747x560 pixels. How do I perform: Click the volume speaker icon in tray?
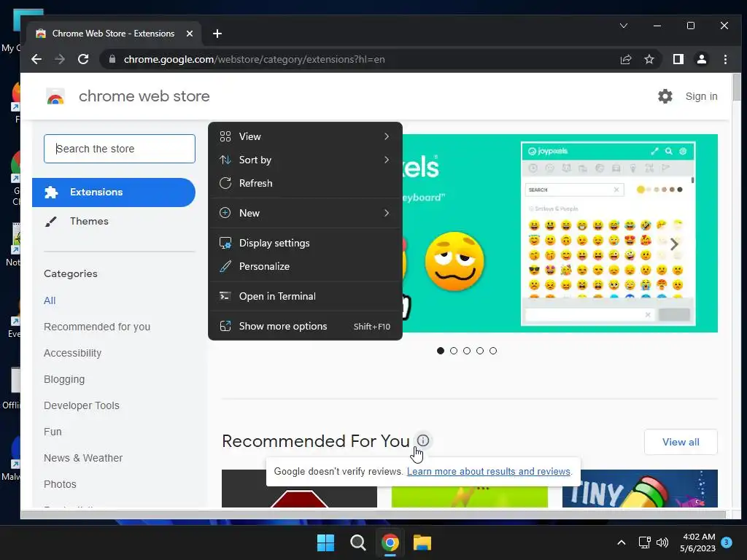[662, 542]
